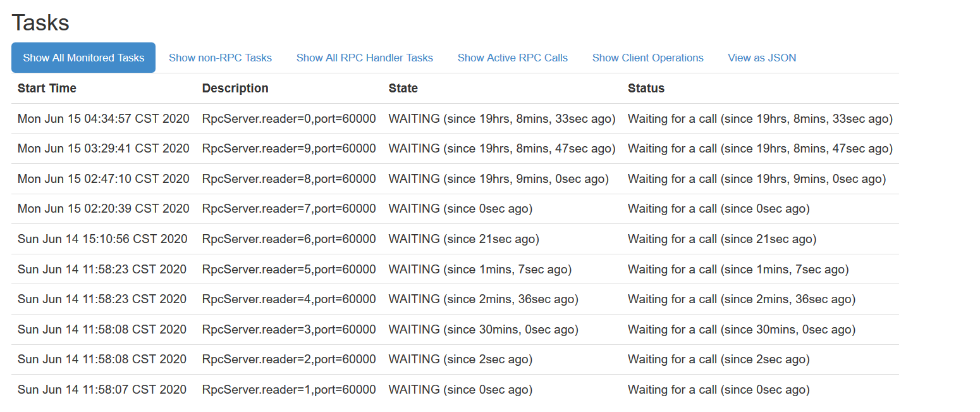Open Show All RPC Handler Tasks tab
Screen dimensions: 980x412
click(364, 58)
